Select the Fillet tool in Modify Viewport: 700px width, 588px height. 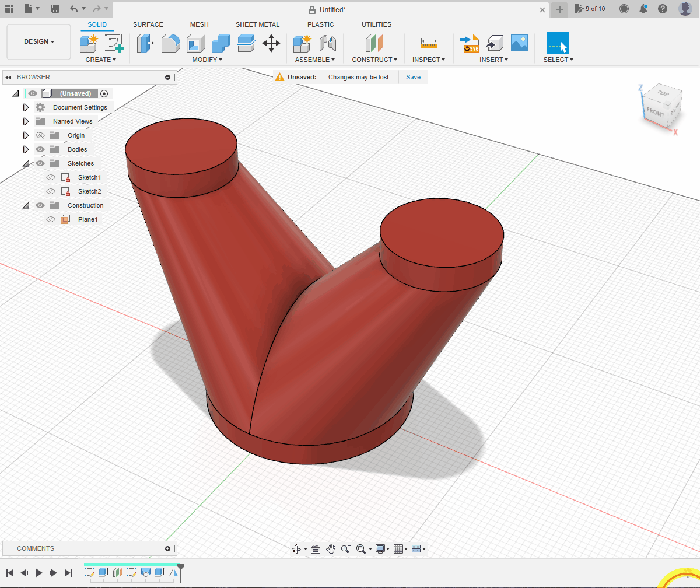(x=170, y=43)
